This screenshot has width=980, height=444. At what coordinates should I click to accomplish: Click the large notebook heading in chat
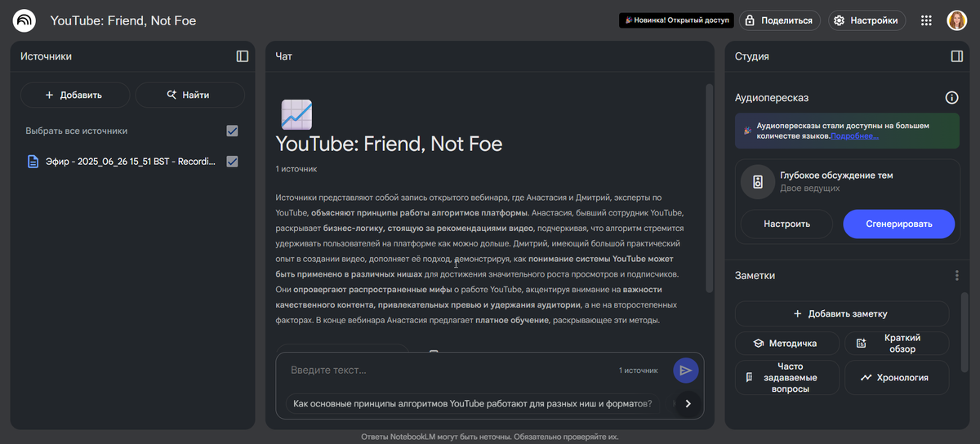390,144
